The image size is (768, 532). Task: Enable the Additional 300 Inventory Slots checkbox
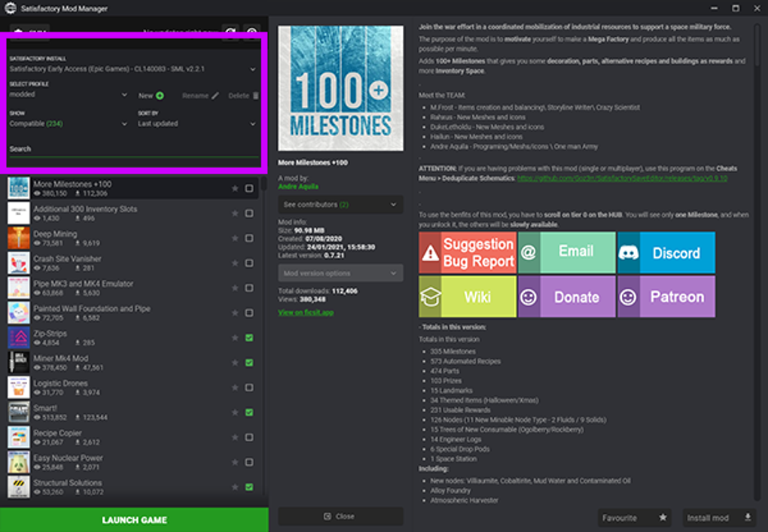pyautogui.click(x=249, y=214)
